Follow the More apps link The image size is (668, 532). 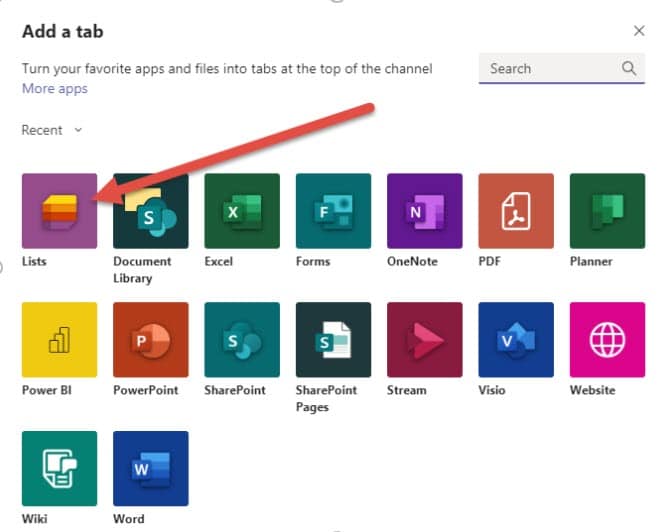[55, 89]
